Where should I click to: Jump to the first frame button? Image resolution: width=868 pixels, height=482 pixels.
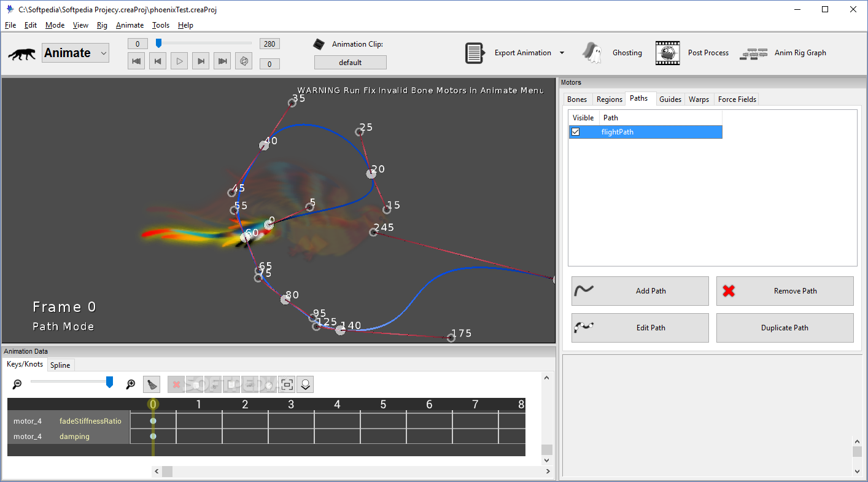(137, 61)
